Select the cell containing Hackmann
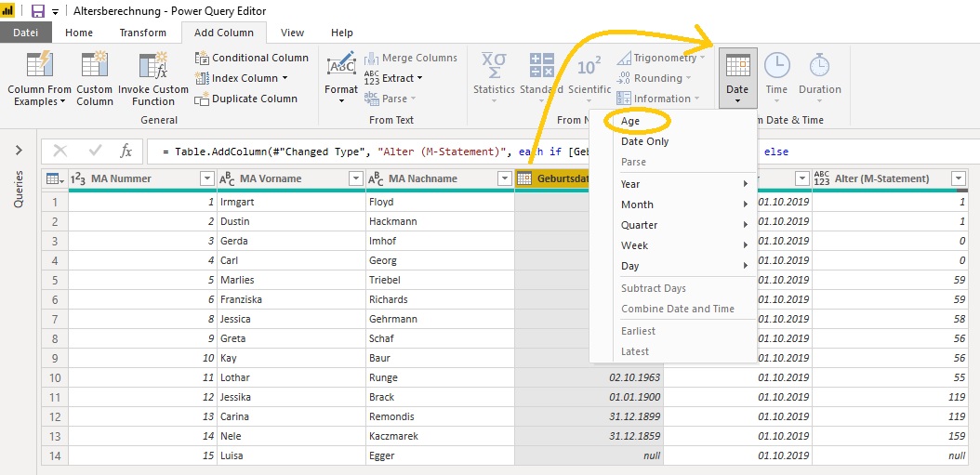Screen dimensions: 980x475 point(440,221)
